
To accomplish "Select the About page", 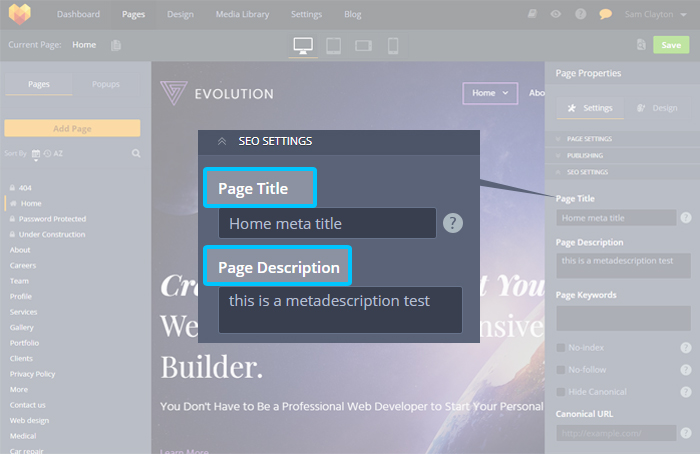I will pyautogui.click(x=20, y=250).
